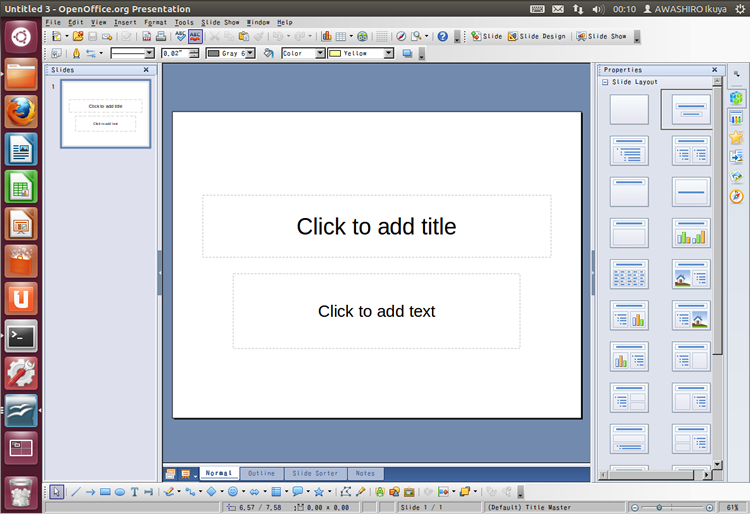The image size is (750, 514).
Task: Open the Slide Show menu
Action: click(x=220, y=22)
